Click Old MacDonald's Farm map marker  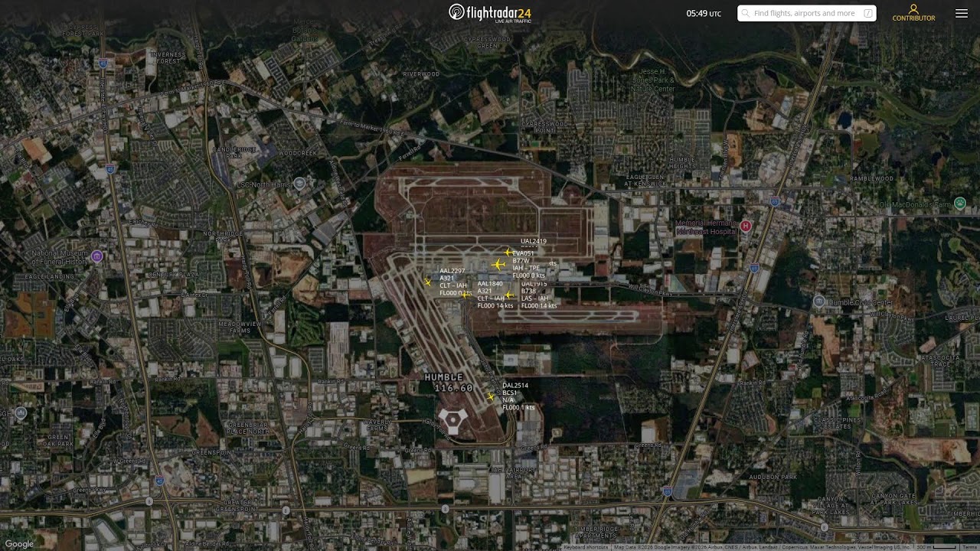[960, 203]
